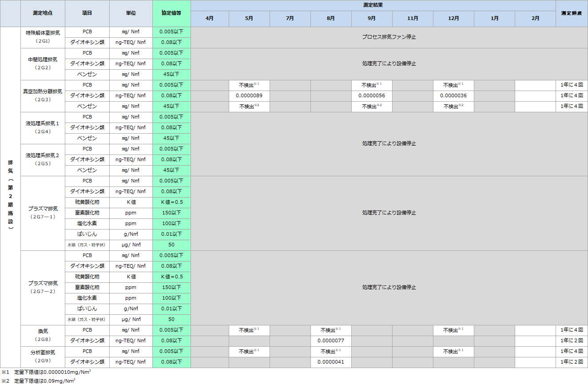Select the 0.0000056 value in the 9月 column
Screen dimensions: 588x384
coord(372,96)
